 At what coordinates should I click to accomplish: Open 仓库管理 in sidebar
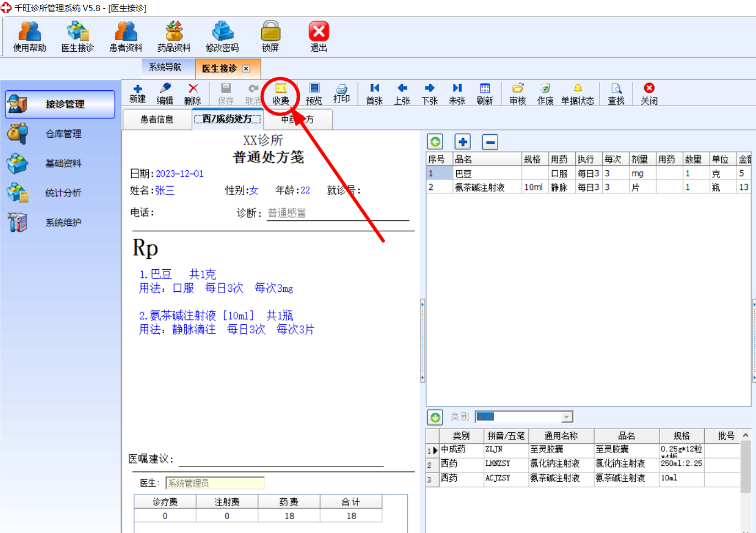(60, 134)
